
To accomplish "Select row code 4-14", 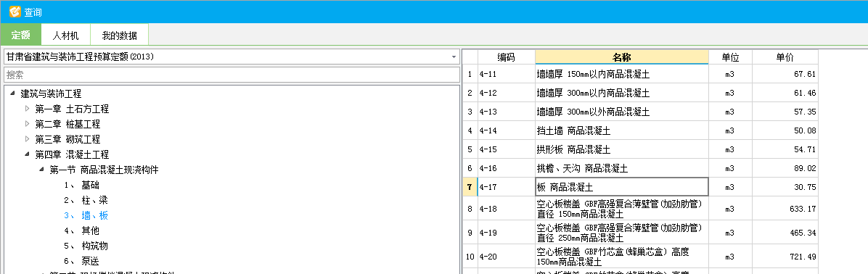I will click(506, 130).
